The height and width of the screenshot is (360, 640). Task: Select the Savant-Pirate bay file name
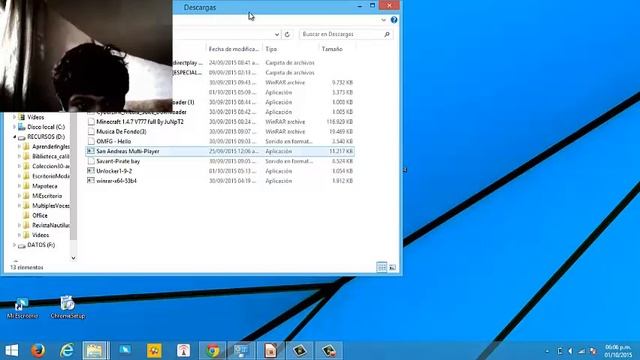pyautogui.click(x=118, y=161)
